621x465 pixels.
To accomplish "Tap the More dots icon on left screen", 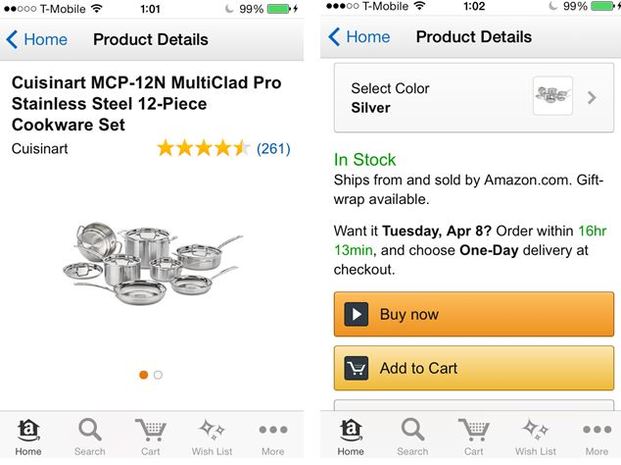I will coord(272,431).
